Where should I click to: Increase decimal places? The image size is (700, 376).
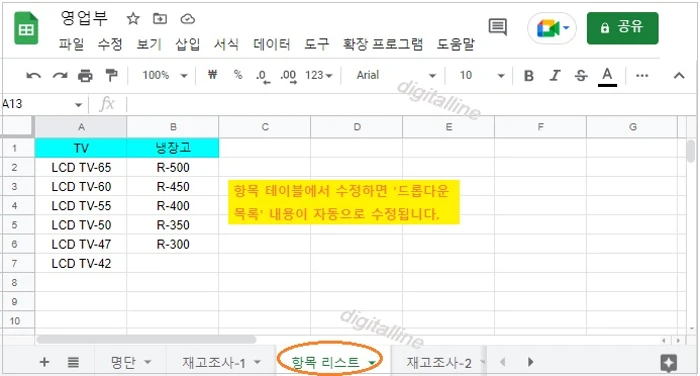click(288, 76)
